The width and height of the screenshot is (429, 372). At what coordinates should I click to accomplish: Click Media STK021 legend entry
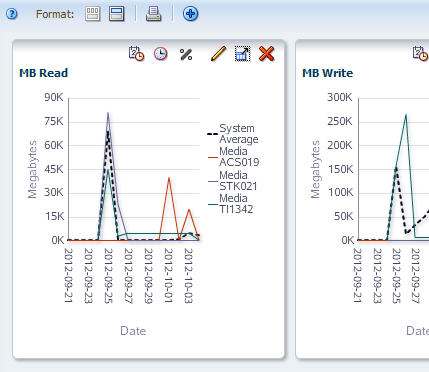[233, 181]
